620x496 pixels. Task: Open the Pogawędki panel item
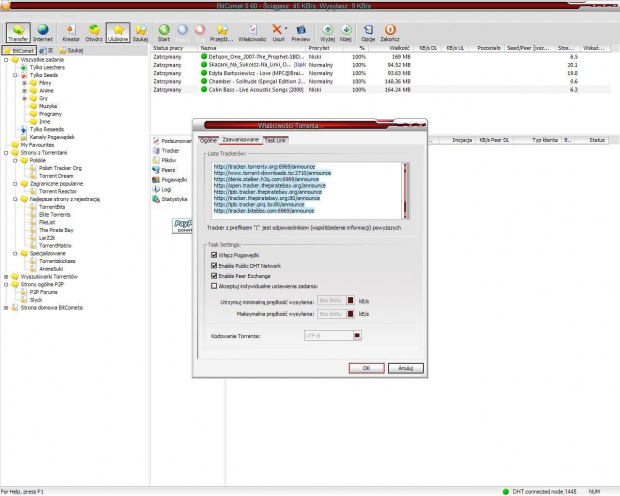(x=170, y=180)
